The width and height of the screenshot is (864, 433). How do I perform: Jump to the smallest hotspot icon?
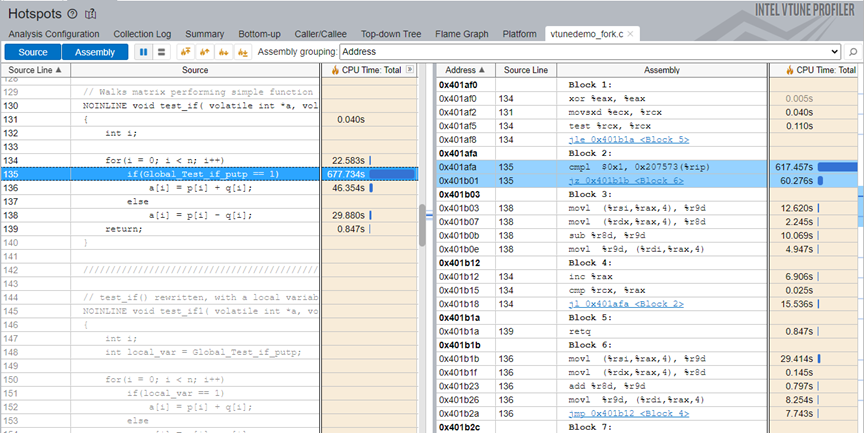[x=242, y=51]
